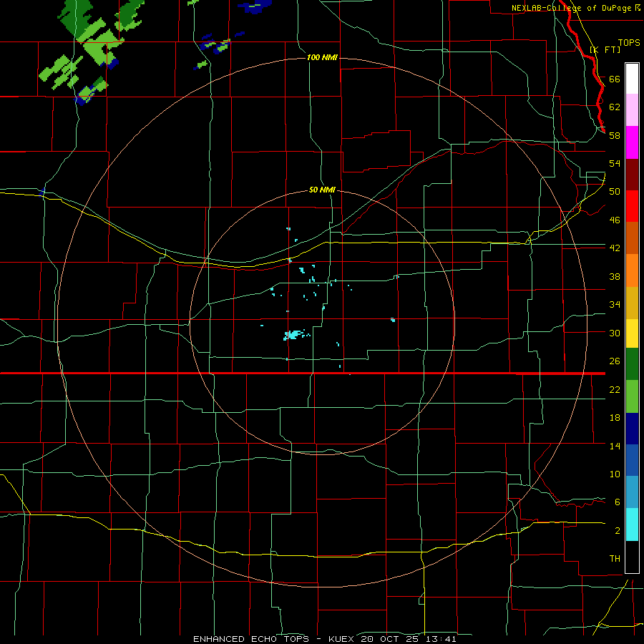This screenshot has width=644, height=644.
Task: Click the legend value 6
Action: (617, 502)
